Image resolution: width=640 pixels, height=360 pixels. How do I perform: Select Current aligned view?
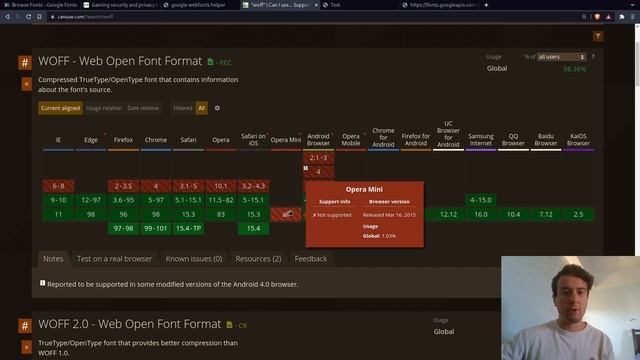60,108
